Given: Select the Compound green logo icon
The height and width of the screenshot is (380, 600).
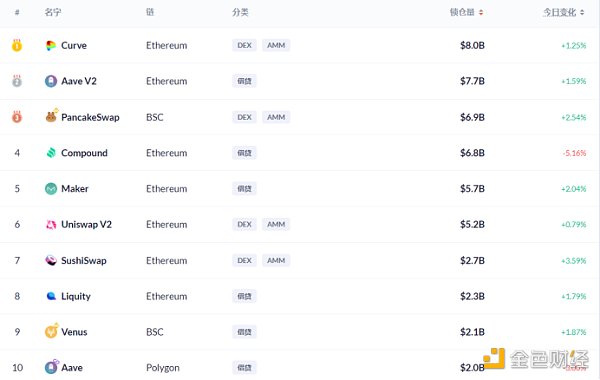Looking at the screenshot, I should point(51,153).
